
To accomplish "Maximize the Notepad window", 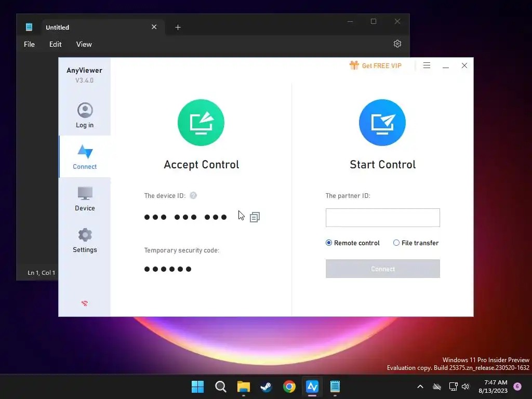I will click(x=374, y=21).
